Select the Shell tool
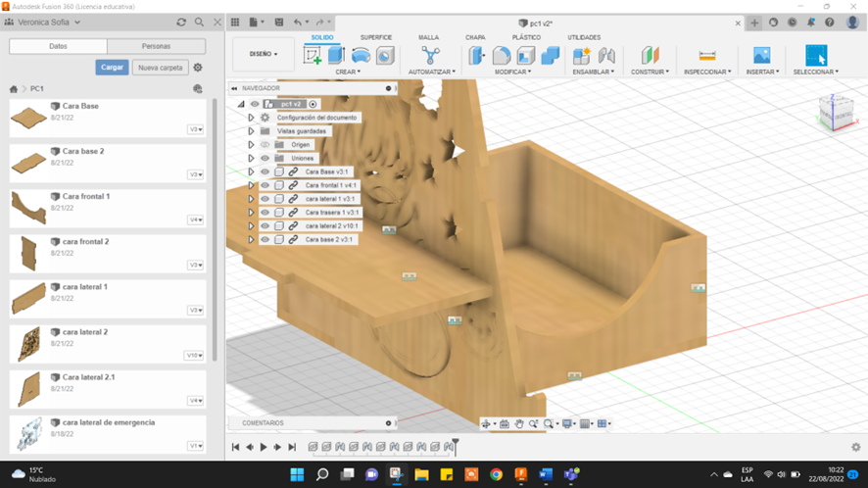The height and width of the screenshot is (488, 868). [x=526, y=56]
